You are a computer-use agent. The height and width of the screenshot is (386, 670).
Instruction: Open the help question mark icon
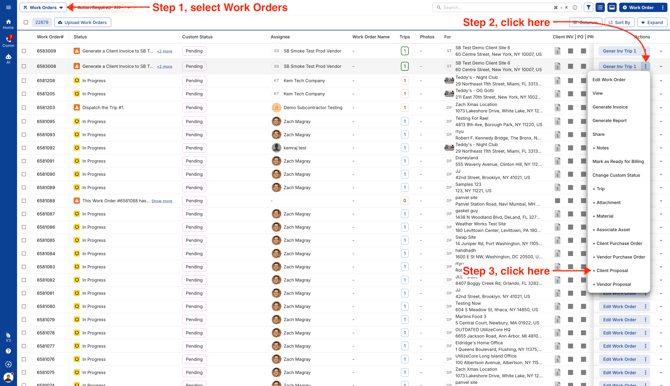8,351
